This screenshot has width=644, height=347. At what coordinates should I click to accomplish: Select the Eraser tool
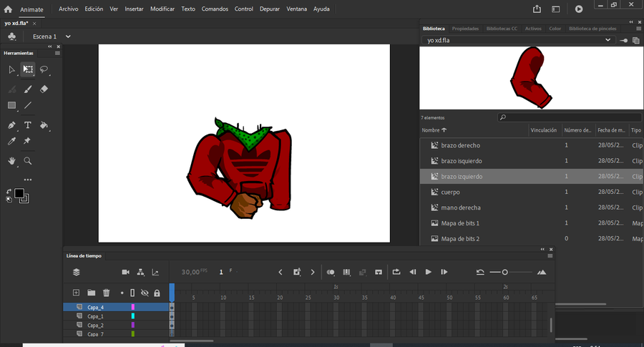coord(44,89)
